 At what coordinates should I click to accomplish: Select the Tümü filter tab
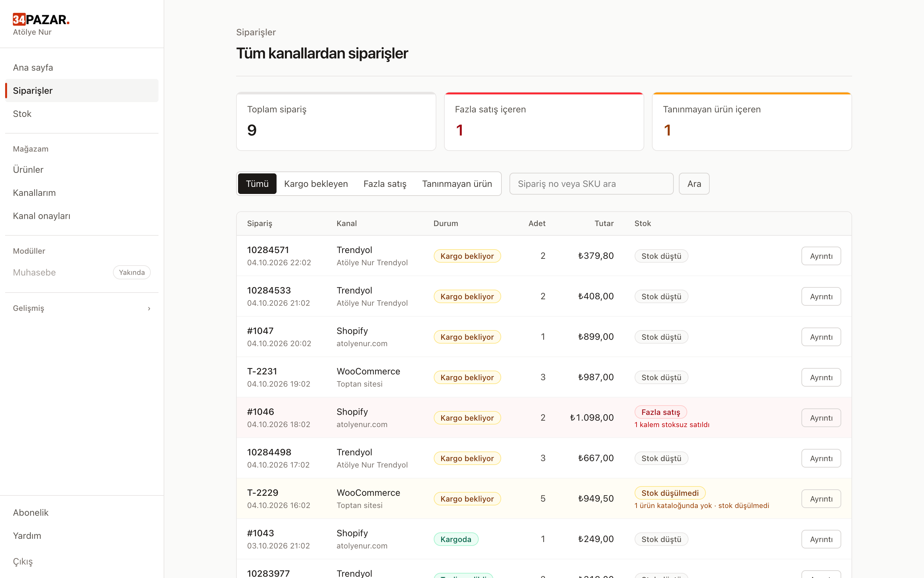click(x=257, y=184)
